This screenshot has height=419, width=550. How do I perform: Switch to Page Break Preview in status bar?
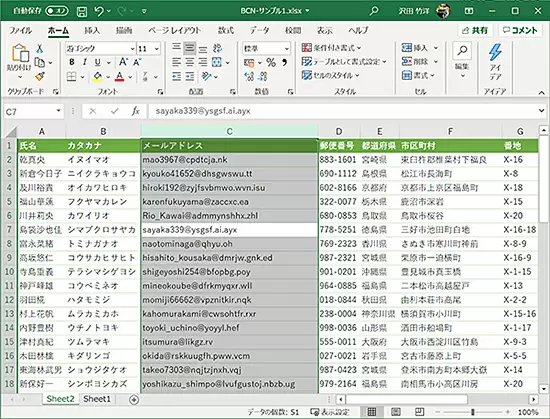click(420, 412)
